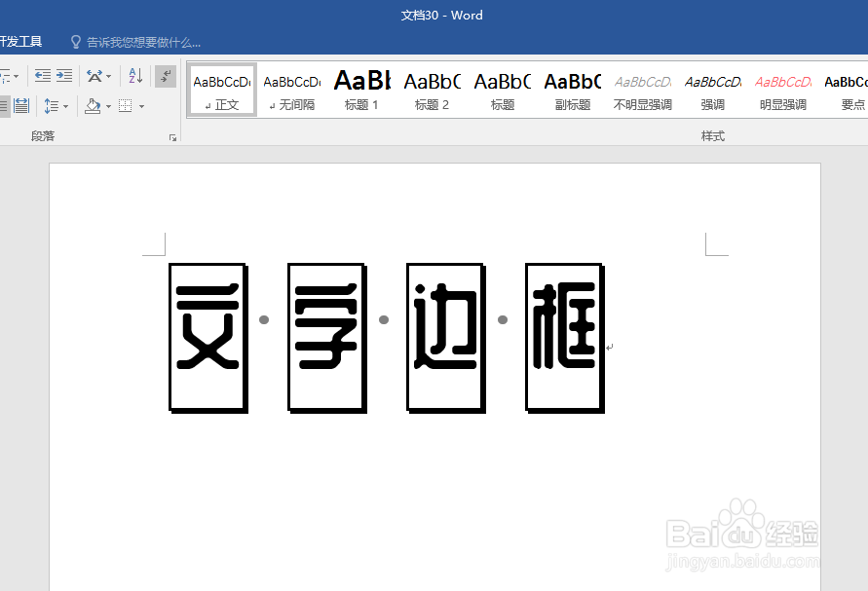Select the Increase Indent icon
Viewport: 868px width, 591px height.
click(x=64, y=76)
